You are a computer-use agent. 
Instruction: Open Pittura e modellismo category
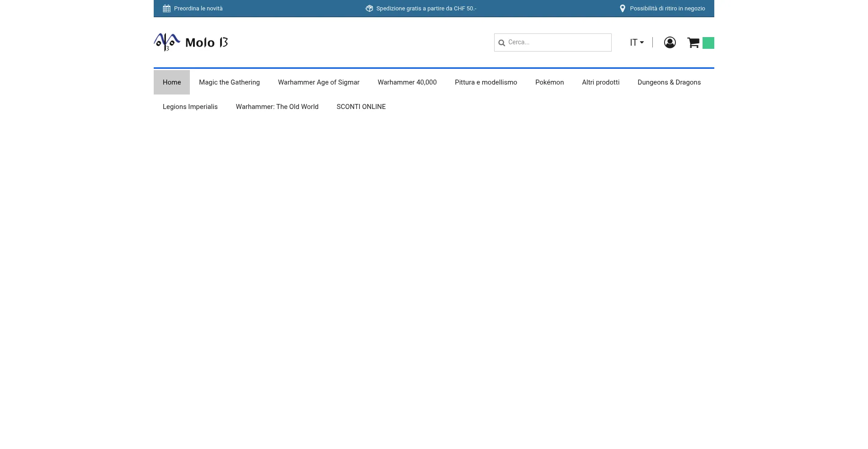pyautogui.click(x=486, y=82)
